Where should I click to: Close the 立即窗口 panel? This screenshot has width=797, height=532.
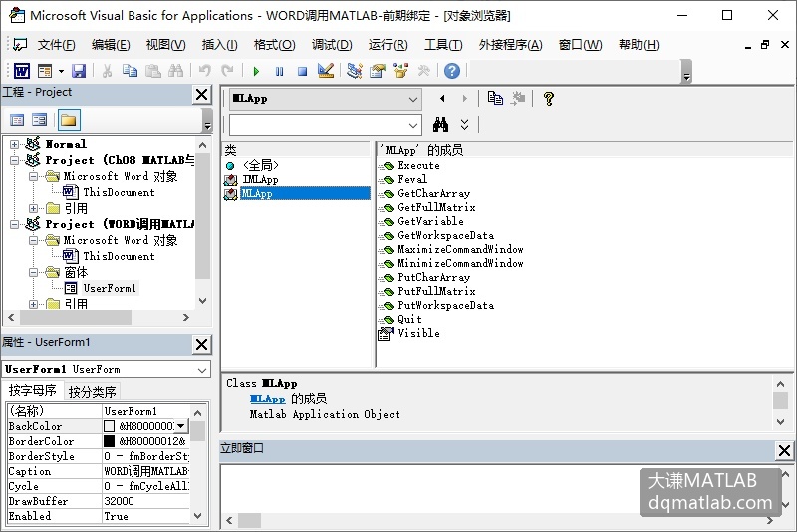click(784, 450)
